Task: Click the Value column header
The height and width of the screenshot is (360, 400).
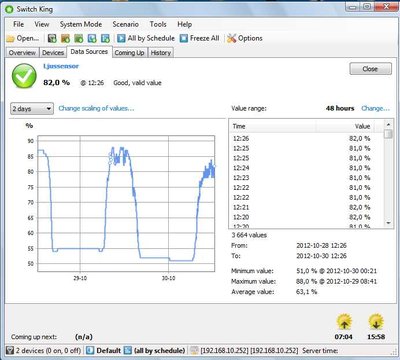Action: click(x=345, y=126)
